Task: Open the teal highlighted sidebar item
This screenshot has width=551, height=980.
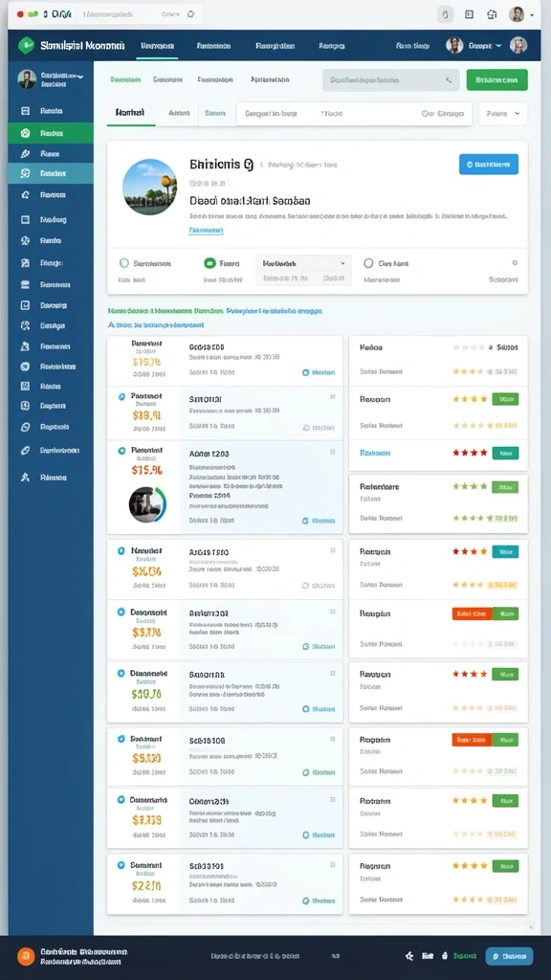Action: tap(51, 173)
